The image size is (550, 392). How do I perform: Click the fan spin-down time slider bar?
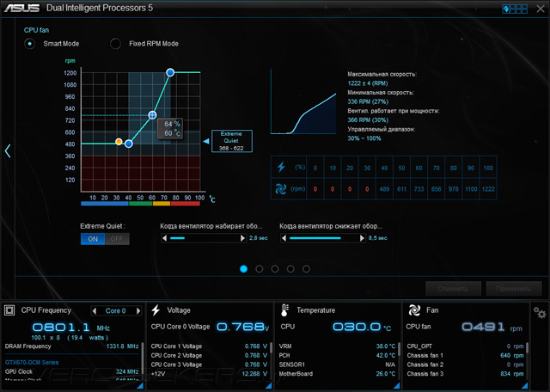point(323,238)
